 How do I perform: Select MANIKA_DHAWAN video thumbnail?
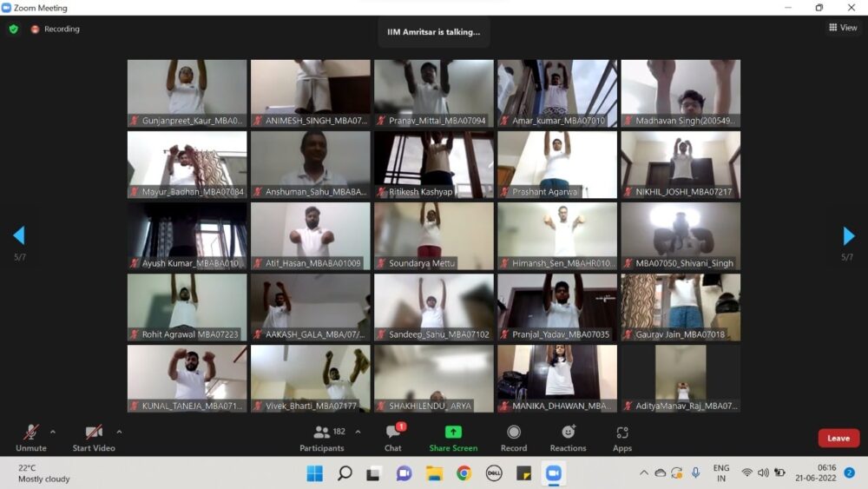(557, 379)
